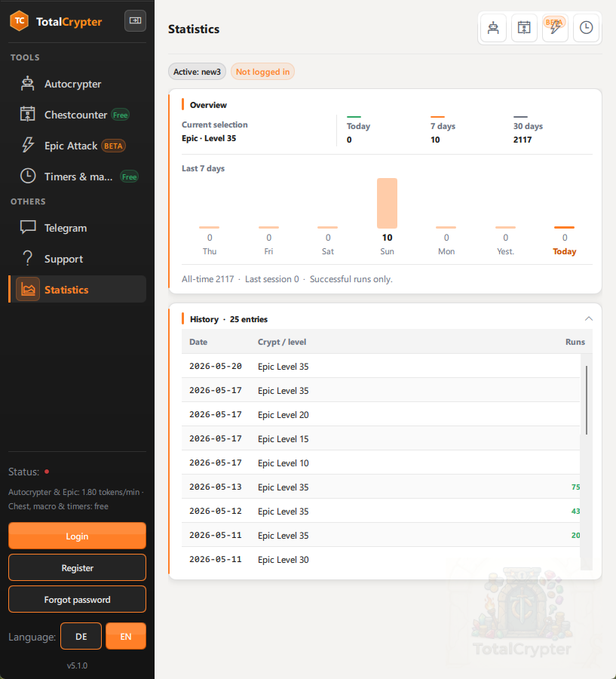Click the Support question mark icon
Viewport: 616px width, 679px height.
28,259
